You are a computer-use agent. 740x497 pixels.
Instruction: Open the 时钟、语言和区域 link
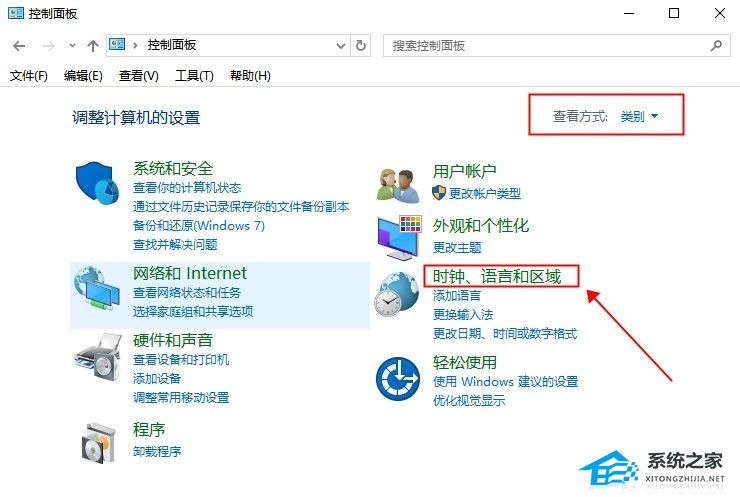tap(496, 276)
